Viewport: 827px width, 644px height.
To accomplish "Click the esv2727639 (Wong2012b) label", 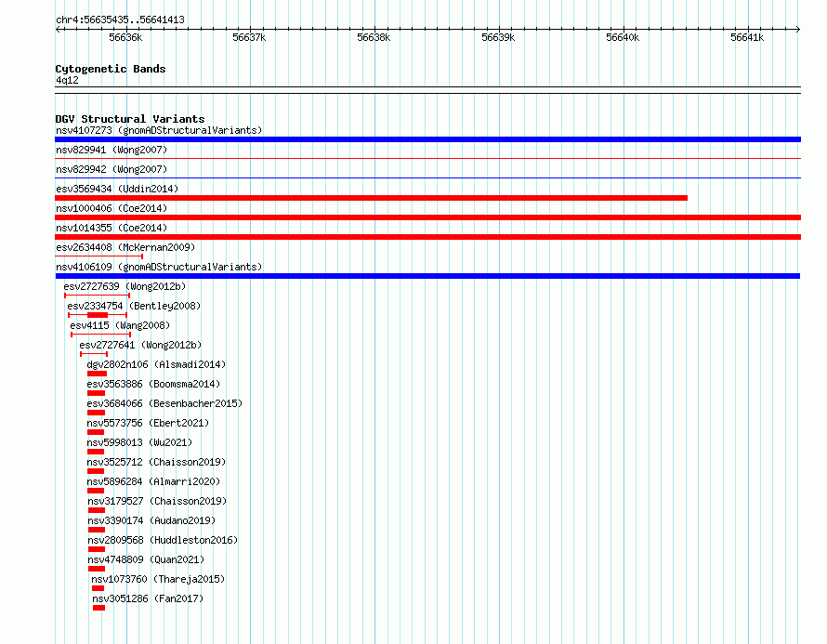I will click(x=125, y=286).
